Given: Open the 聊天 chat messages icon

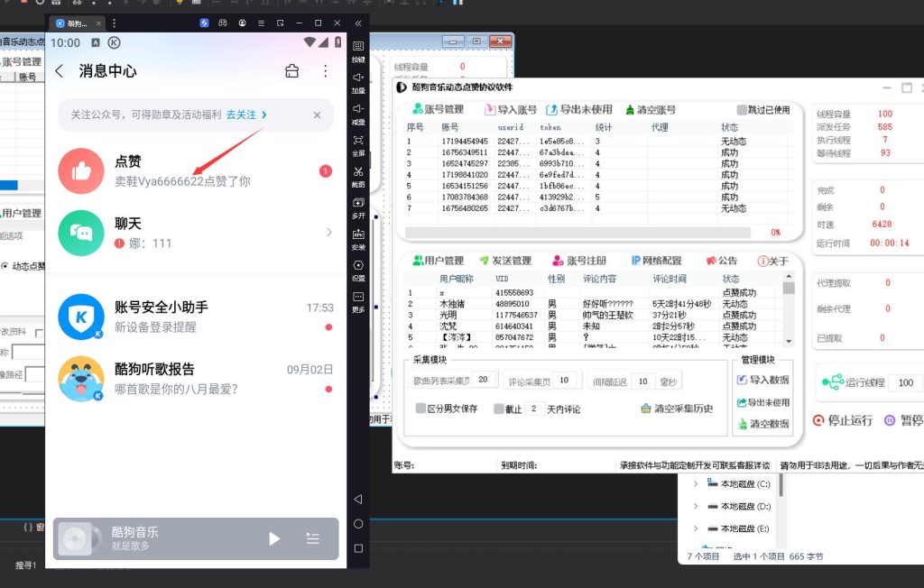Looking at the screenshot, I should tap(81, 233).
